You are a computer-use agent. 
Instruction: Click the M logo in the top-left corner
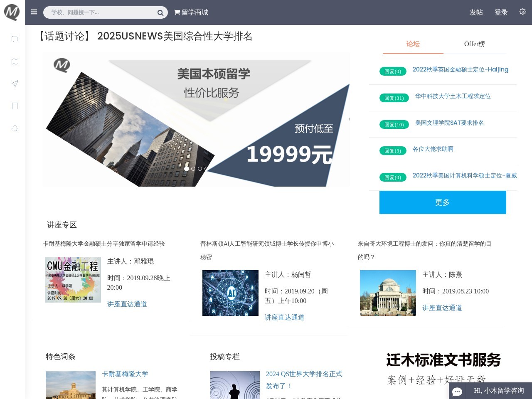point(12,12)
